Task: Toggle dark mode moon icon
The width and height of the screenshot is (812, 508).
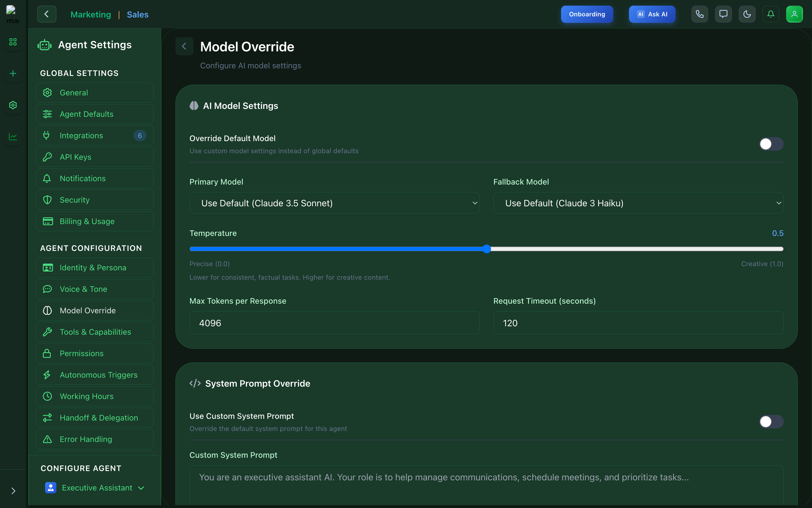Action: point(747,14)
